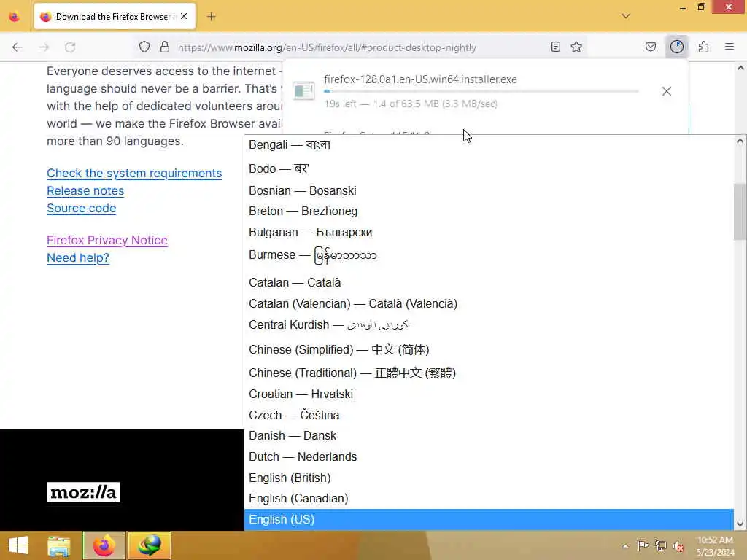Viewport: 747px width, 560px height.
Task: Select Burmese language option
Action: (x=489, y=255)
